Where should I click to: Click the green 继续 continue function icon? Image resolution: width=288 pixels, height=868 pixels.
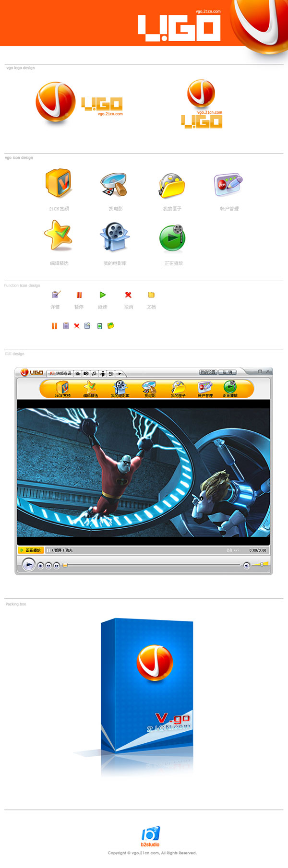pyautogui.click(x=102, y=295)
